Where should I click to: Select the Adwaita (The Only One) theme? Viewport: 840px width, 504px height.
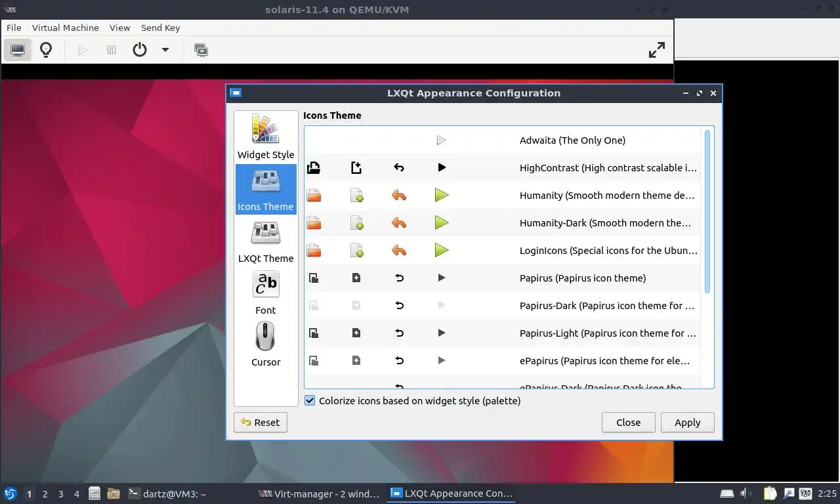503,140
